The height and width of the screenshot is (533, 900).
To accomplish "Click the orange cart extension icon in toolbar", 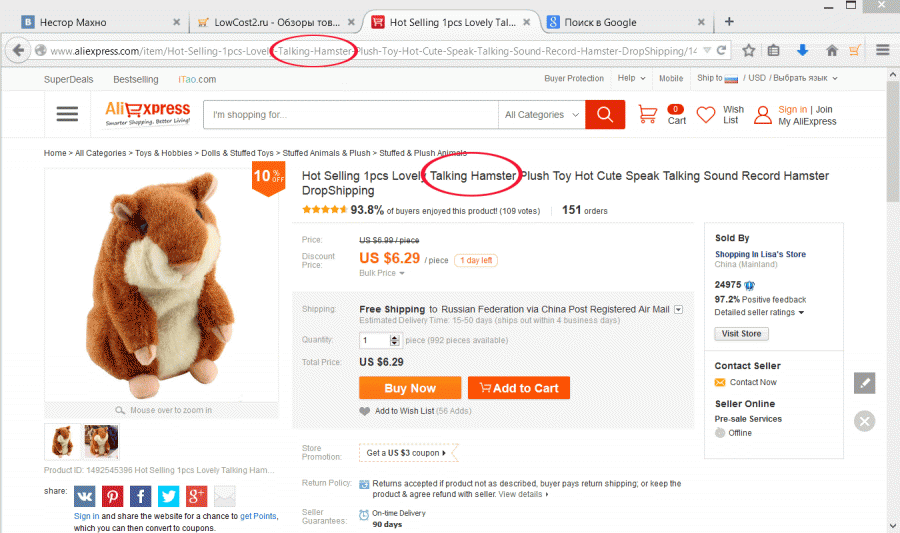I will tap(855, 50).
